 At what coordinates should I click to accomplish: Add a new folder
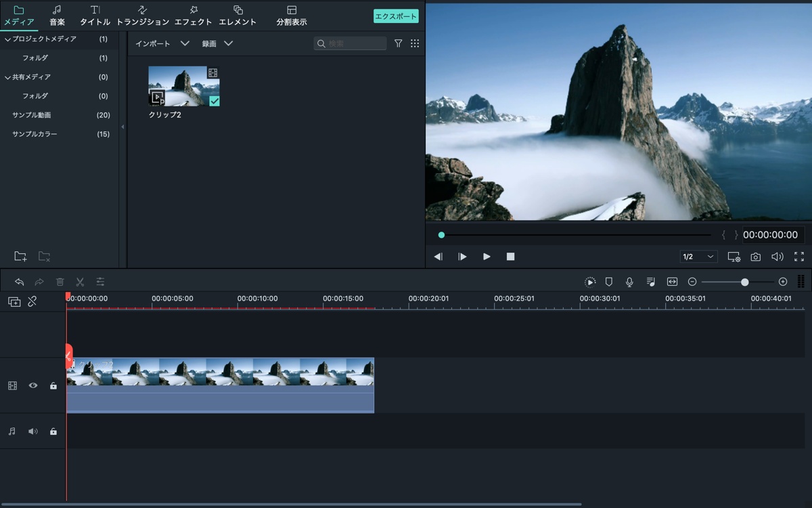click(x=20, y=256)
